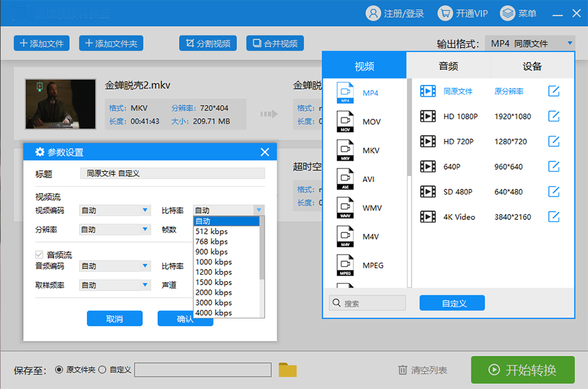Click the gear icon in 参数设置 title

pos(40,152)
